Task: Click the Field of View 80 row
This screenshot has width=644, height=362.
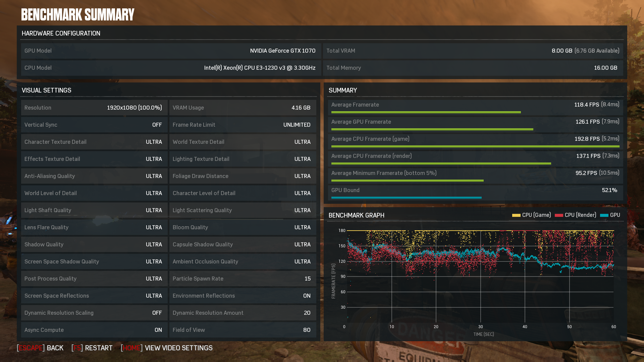Action: coord(243,330)
